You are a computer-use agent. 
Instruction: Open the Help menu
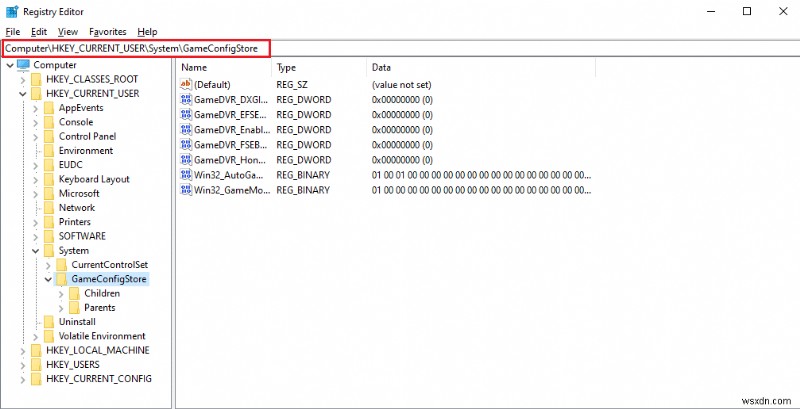point(147,32)
